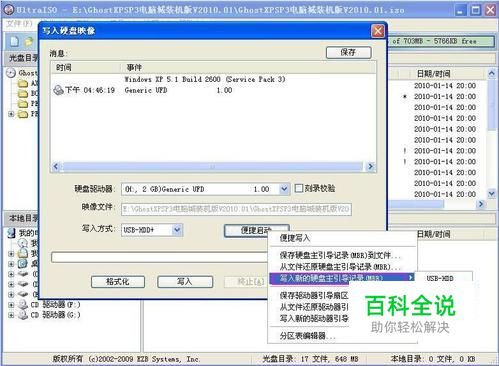Close the 写入硬盘映像 dialog
Image resolution: width=499 pixels, height=366 pixels.
point(378,31)
